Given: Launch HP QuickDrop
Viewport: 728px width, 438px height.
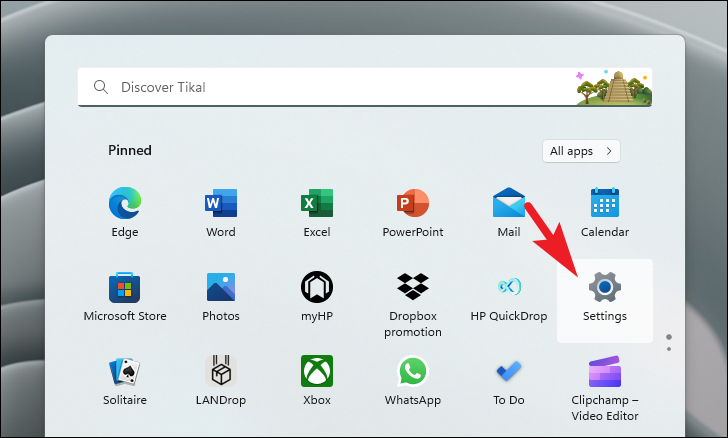Looking at the screenshot, I should click(x=509, y=287).
